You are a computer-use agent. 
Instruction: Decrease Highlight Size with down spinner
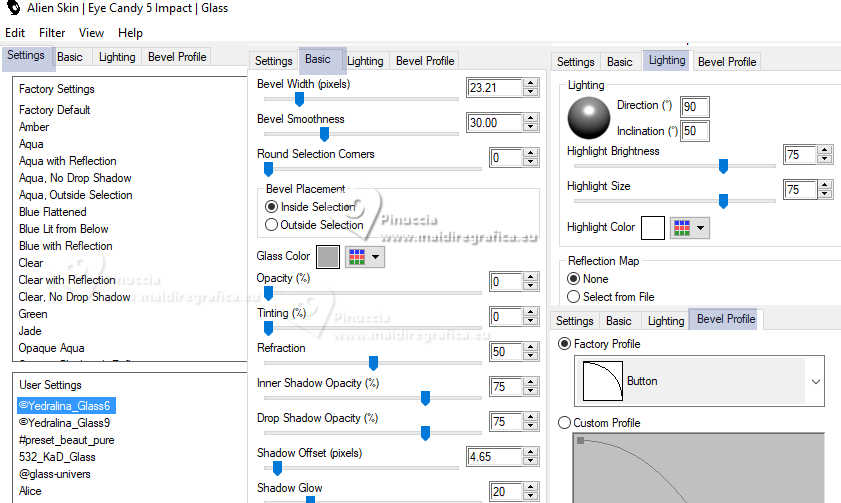tap(825, 194)
